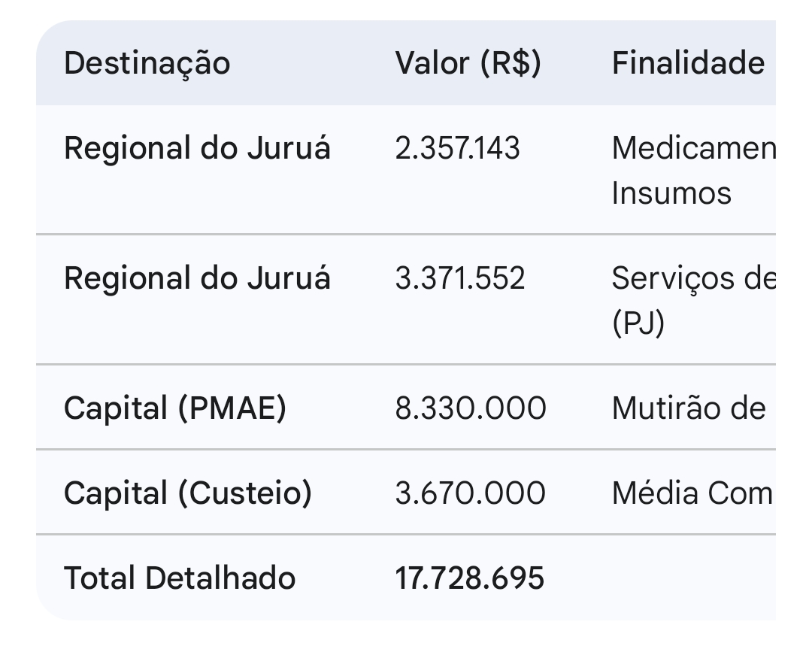Select the Capital (Custeio) cell

point(187,493)
